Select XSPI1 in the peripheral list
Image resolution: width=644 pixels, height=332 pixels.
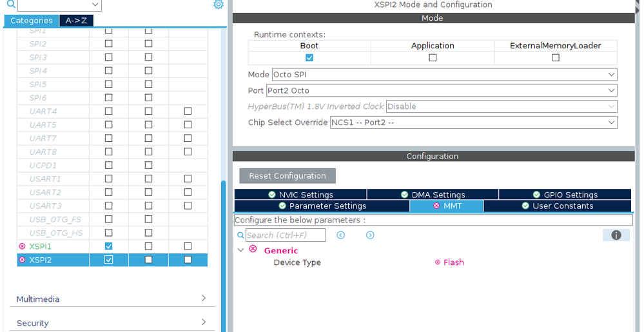click(x=40, y=246)
